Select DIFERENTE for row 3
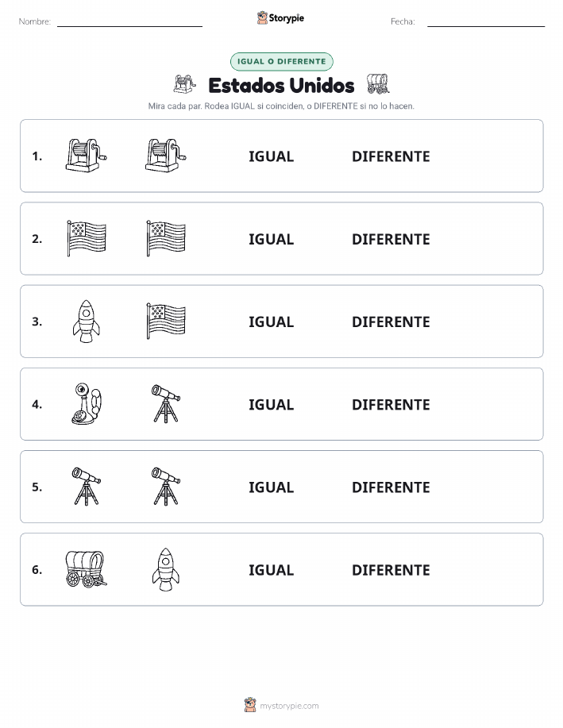 391,322
